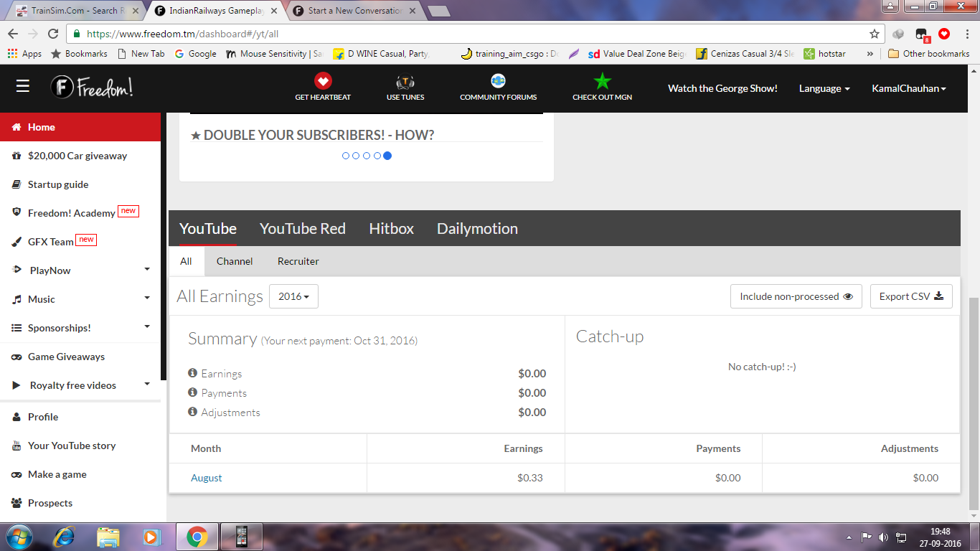Go back to the previous page
The image size is (980, 551).
click(x=13, y=34)
